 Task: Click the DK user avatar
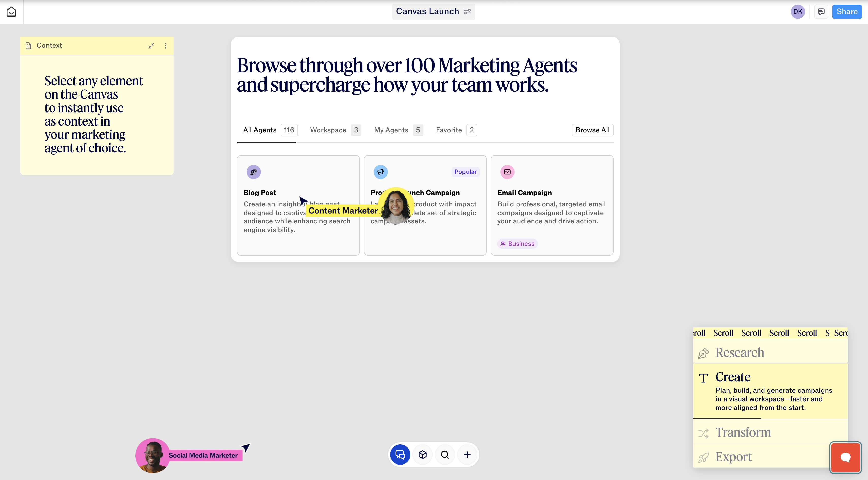[798, 12]
